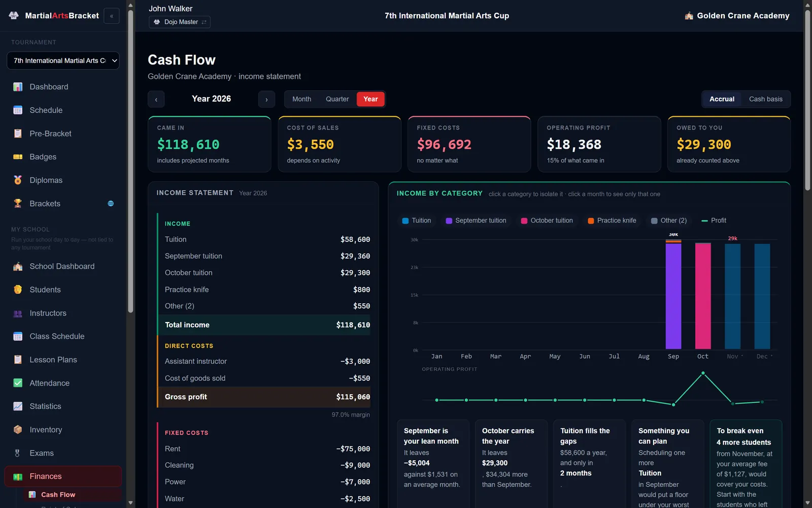812x508 pixels.
Task: Switch role via Dojo Master selector
Action: point(180,22)
